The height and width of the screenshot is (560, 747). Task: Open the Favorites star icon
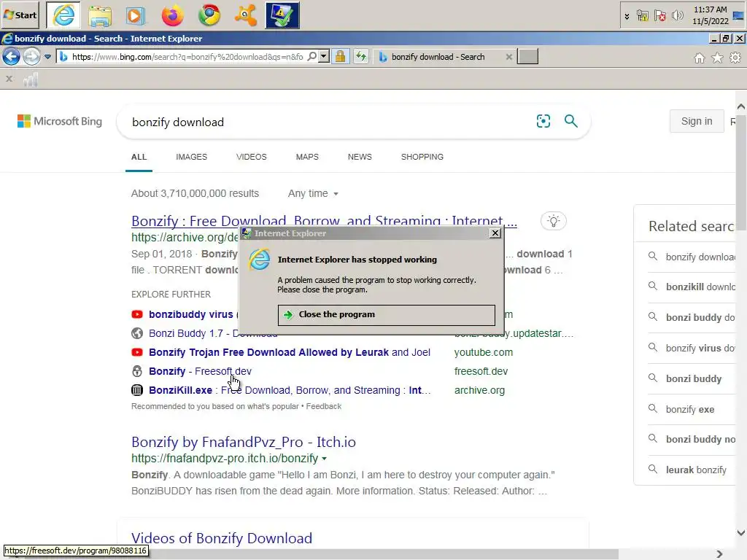click(718, 58)
